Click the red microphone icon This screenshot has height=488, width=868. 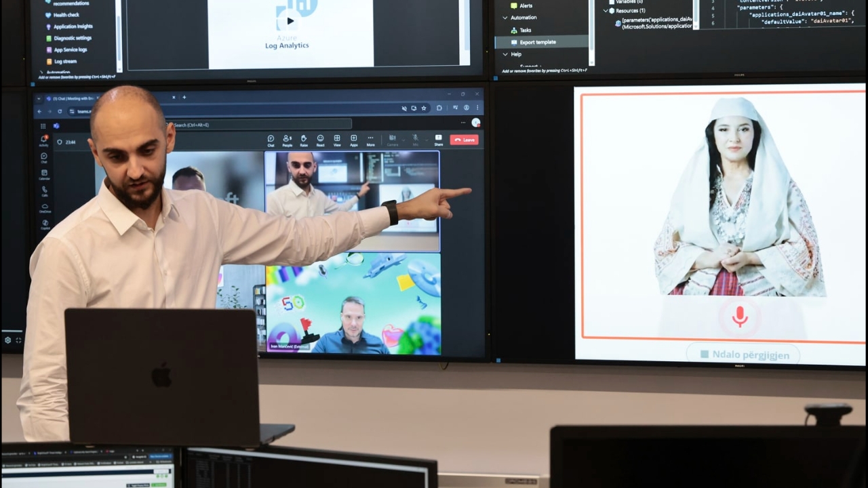tap(740, 316)
